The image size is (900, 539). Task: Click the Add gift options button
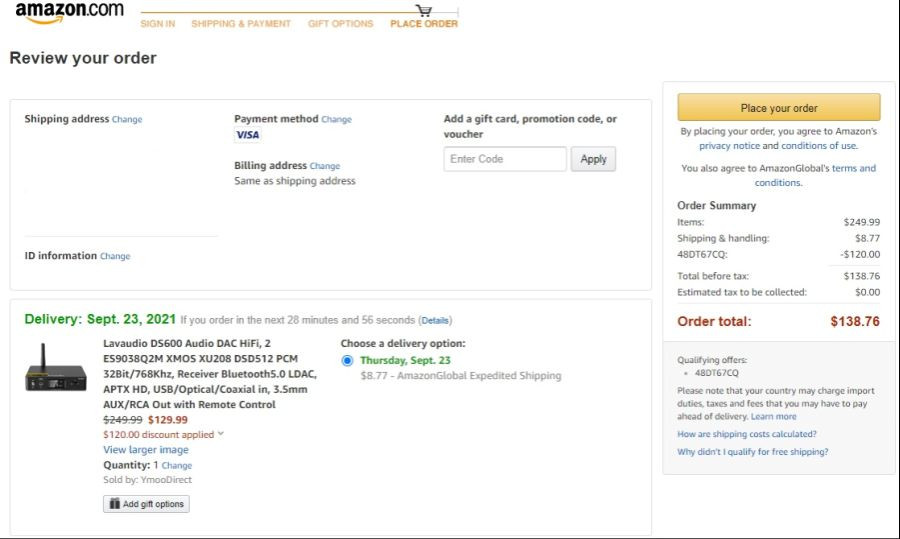(146, 504)
